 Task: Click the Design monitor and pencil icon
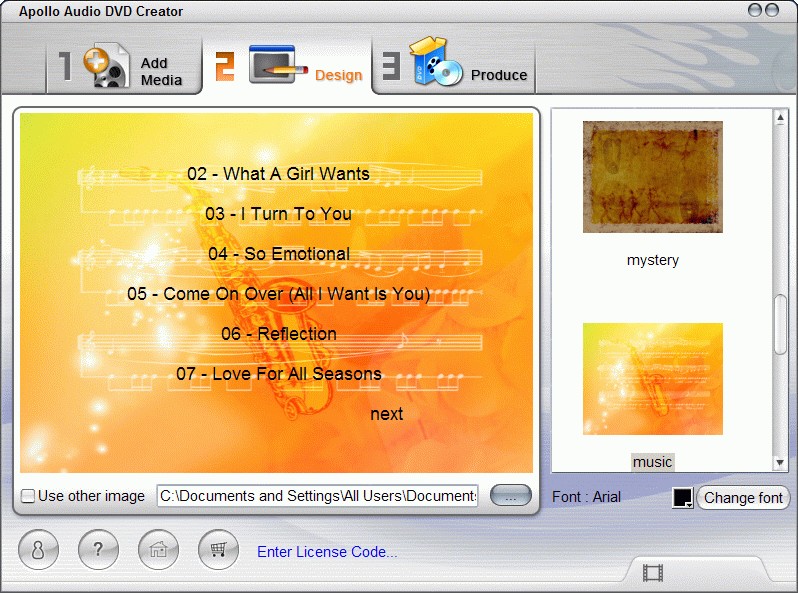point(278,65)
